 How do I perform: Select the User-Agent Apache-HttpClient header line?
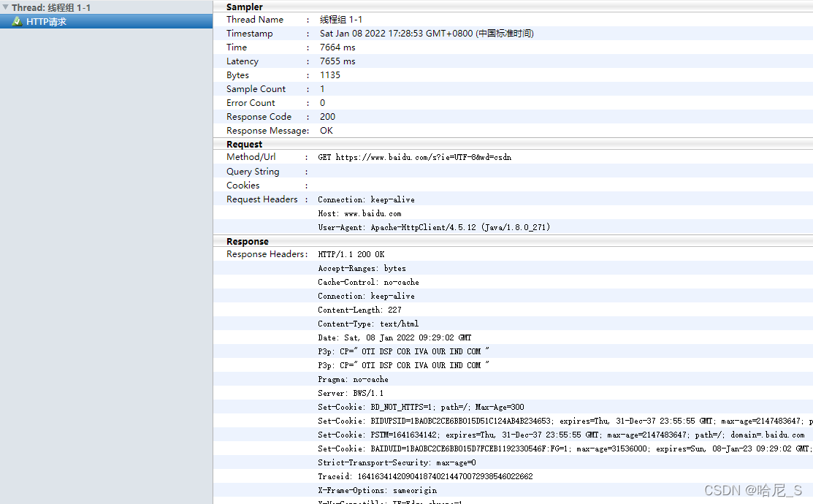point(434,227)
